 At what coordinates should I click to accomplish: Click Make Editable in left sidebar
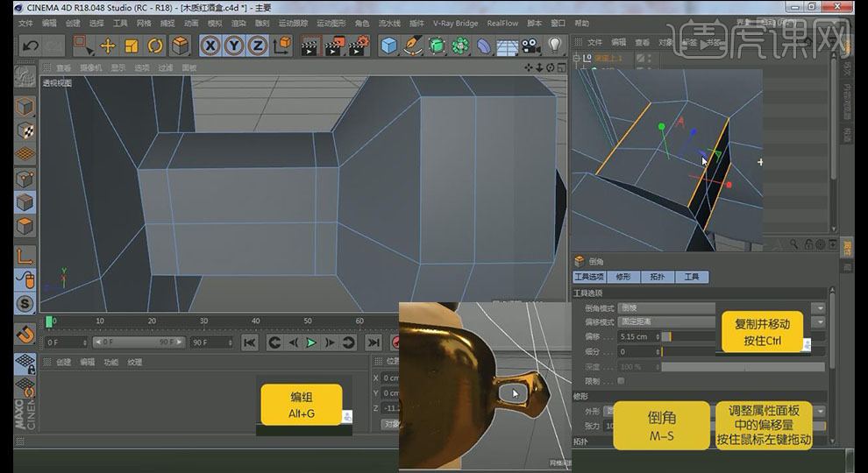pos(25,77)
